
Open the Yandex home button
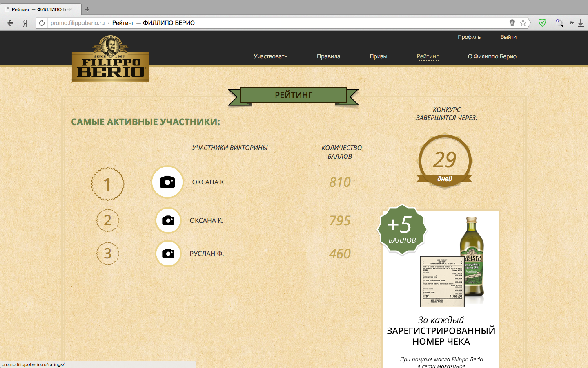click(25, 23)
